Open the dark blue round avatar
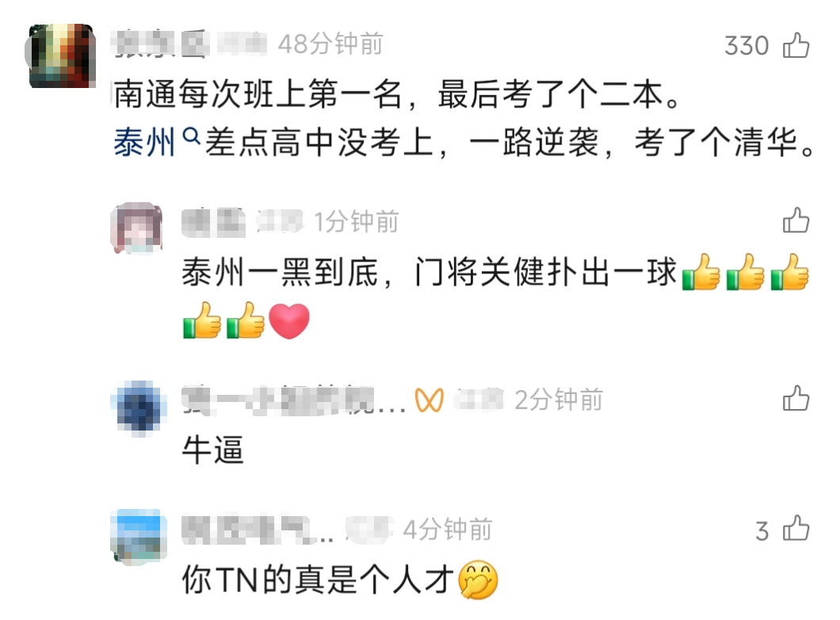840x620 pixels. 138,408
